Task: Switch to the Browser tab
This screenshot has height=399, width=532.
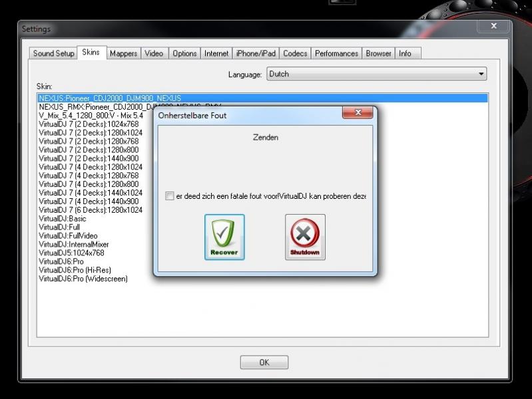Action: (379, 54)
